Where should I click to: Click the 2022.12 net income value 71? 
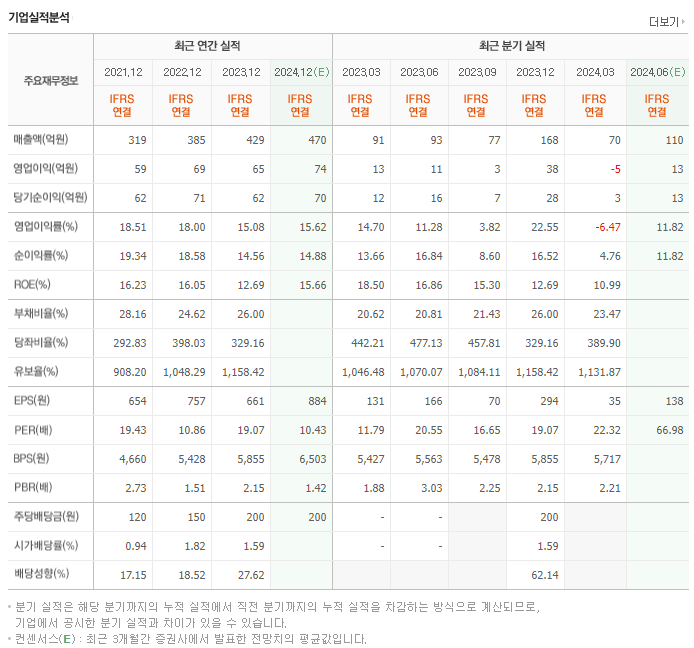click(199, 198)
